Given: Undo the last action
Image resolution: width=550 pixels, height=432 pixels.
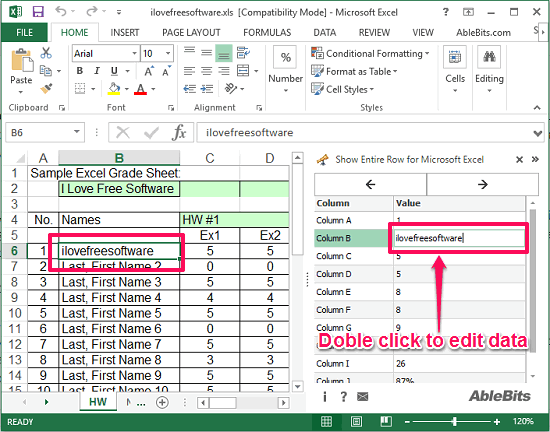Looking at the screenshot, I should point(61,12).
